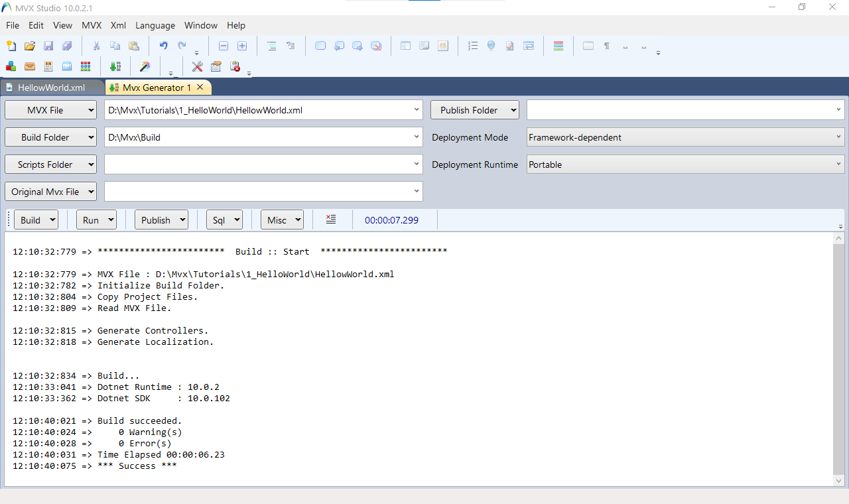Click the line numbers list icon
849x504 pixels.
[x=472, y=46]
